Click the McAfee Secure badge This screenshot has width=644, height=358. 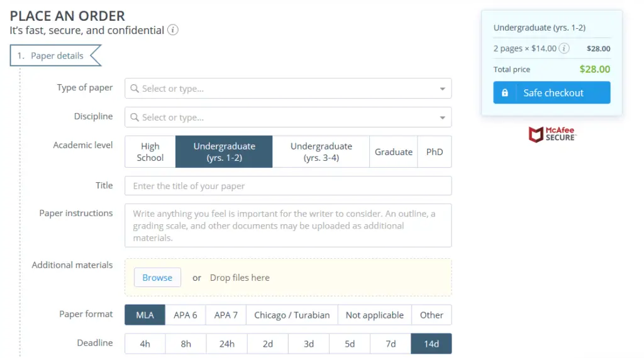tap(552, 133)
